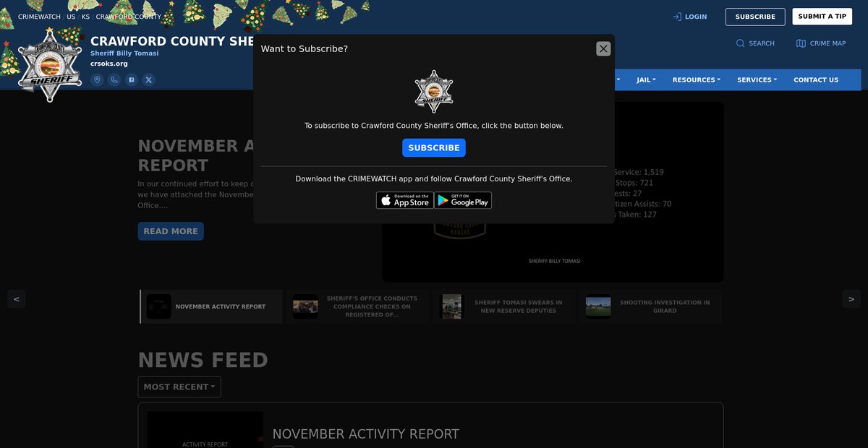Open SEARCH with magnifier icon

click(755, 43)
